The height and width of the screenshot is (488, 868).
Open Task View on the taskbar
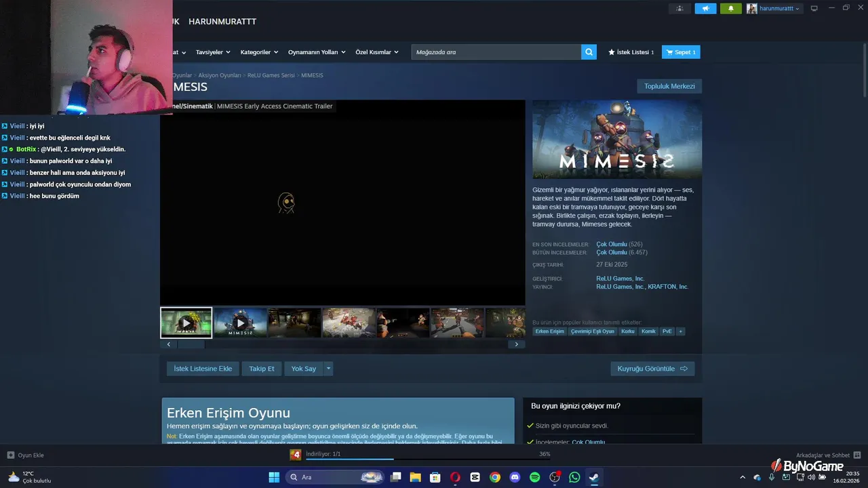click(x=396, y=477)
